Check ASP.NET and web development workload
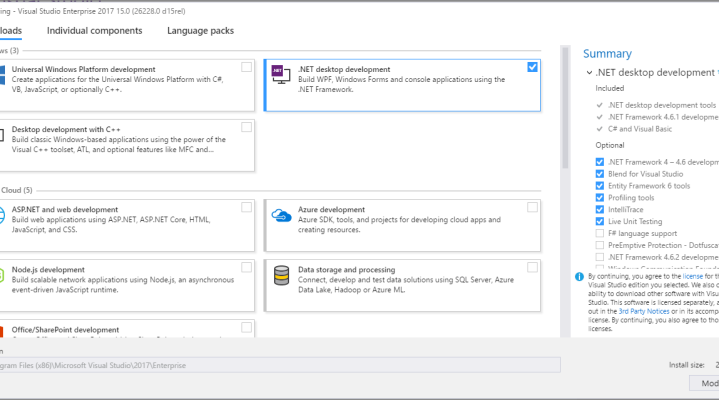This screenshot has height=400, width=719. (x=246, y=207)
